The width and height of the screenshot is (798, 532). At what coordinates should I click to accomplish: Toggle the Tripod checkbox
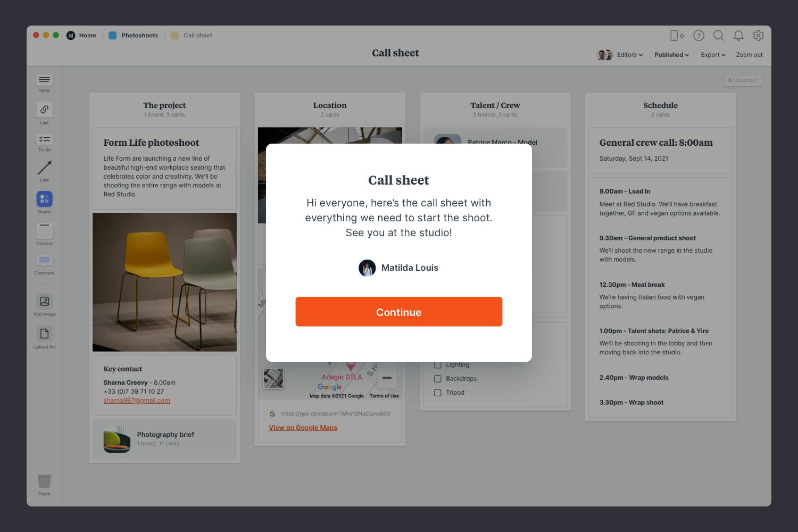coord(438,393)
